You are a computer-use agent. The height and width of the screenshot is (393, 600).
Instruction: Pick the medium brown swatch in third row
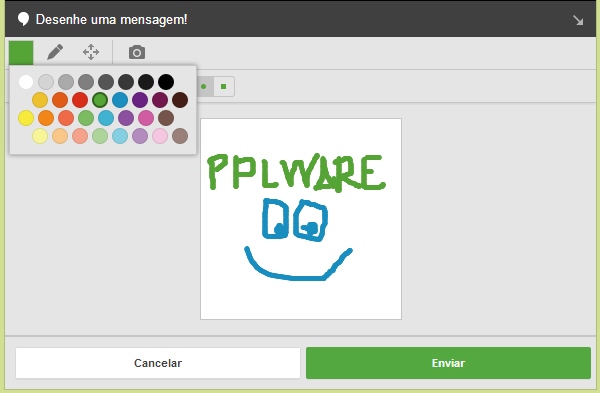pyautogui.click(x=166, y=118)
